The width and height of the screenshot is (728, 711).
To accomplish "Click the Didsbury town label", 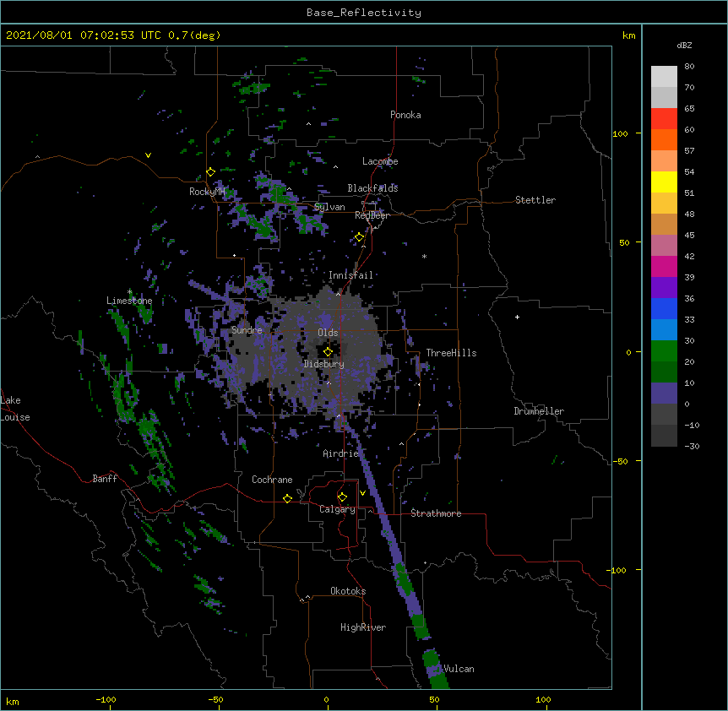I will point(324,364).
